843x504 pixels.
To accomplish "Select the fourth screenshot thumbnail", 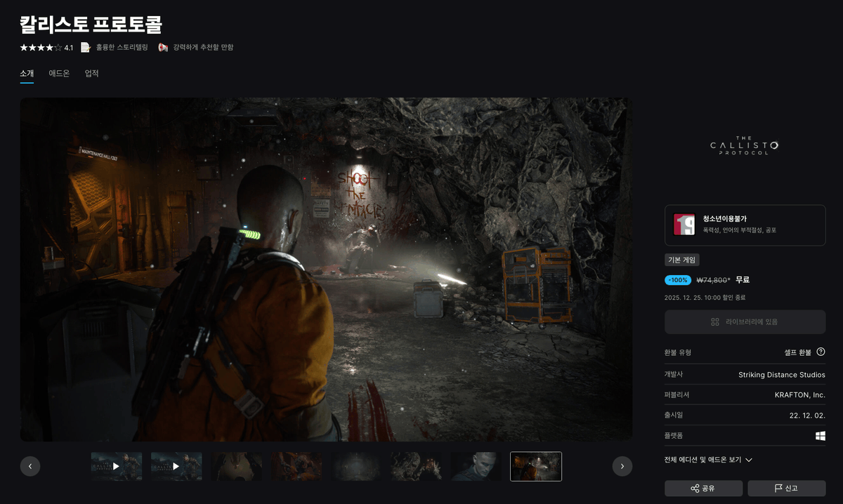I will [296, 466].
